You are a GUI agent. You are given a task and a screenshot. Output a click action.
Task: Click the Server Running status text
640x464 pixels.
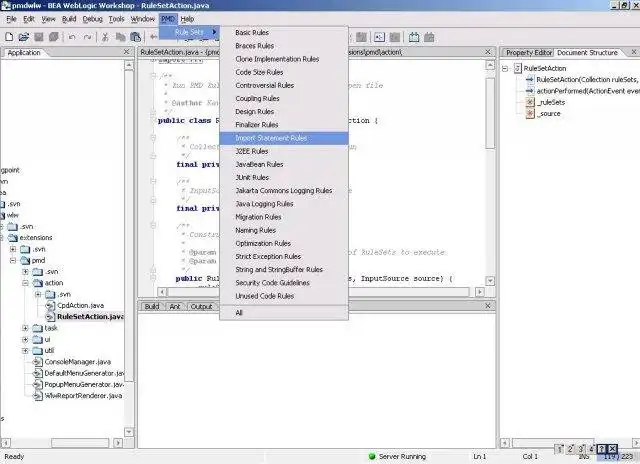point(402,456)
